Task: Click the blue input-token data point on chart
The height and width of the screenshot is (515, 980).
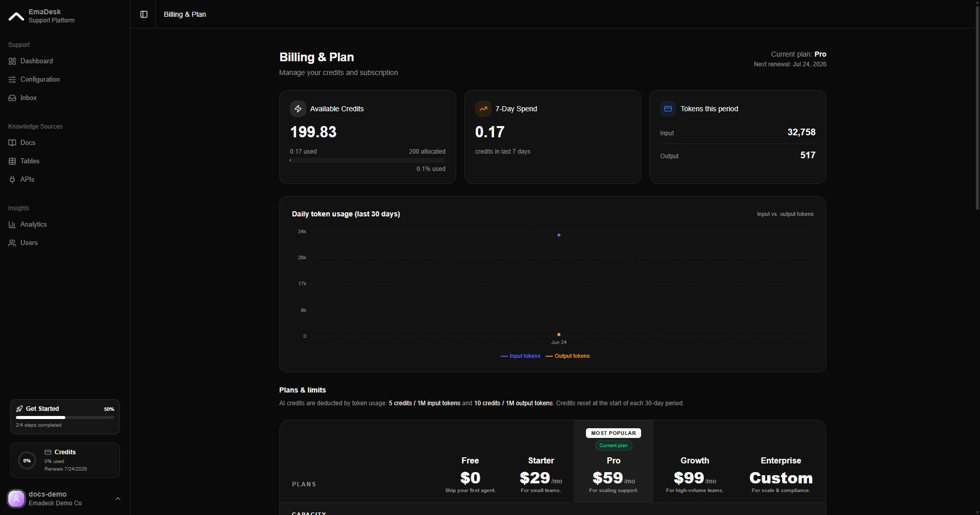Action: pos(559,235)
